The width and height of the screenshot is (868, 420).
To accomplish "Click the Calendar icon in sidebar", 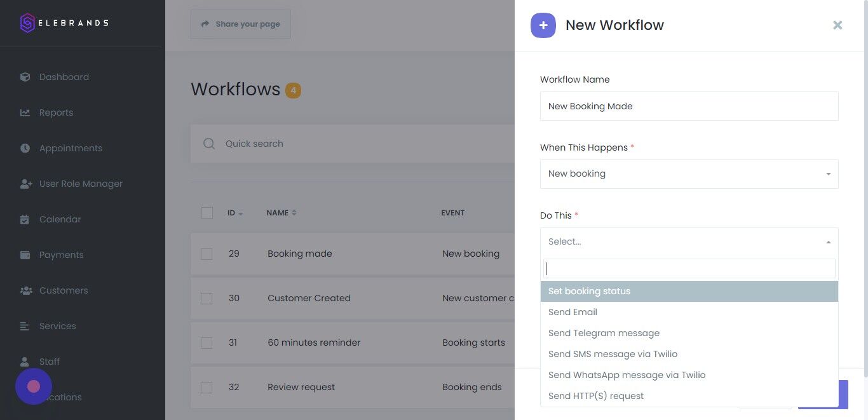I will point(25,219).
